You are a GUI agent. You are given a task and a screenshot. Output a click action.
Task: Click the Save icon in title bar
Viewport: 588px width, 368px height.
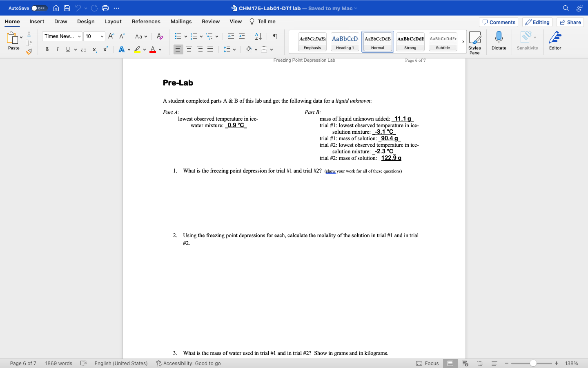tap(67, 8)
